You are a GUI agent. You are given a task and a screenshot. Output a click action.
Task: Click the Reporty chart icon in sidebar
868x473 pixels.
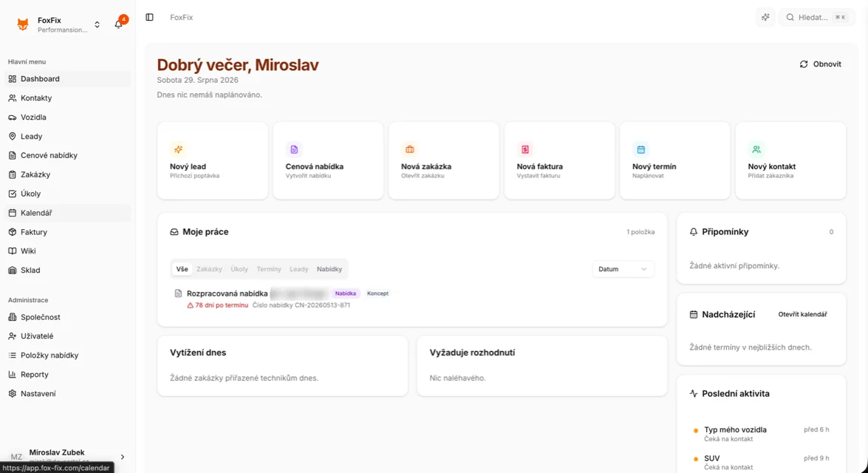12,375
